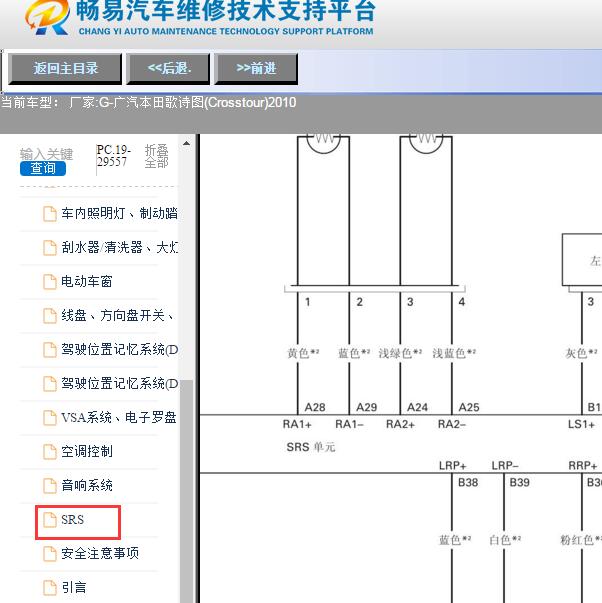Click the RA1+ terminal label
602x603 pixels.
297,424
